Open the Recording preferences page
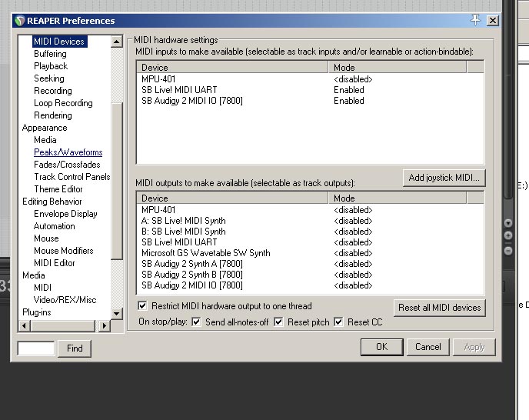This screenshot has height=420, width=529. (x=53, y=91)
